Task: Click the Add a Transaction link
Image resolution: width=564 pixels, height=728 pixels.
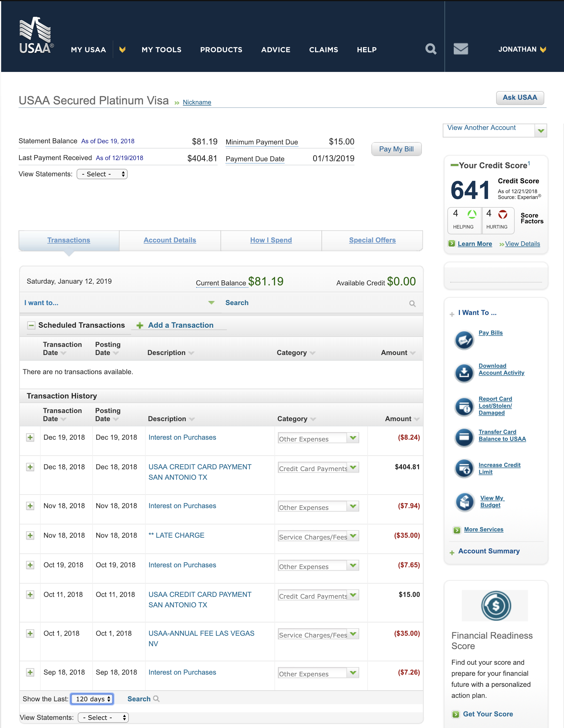Action: (x=181, y=325)
